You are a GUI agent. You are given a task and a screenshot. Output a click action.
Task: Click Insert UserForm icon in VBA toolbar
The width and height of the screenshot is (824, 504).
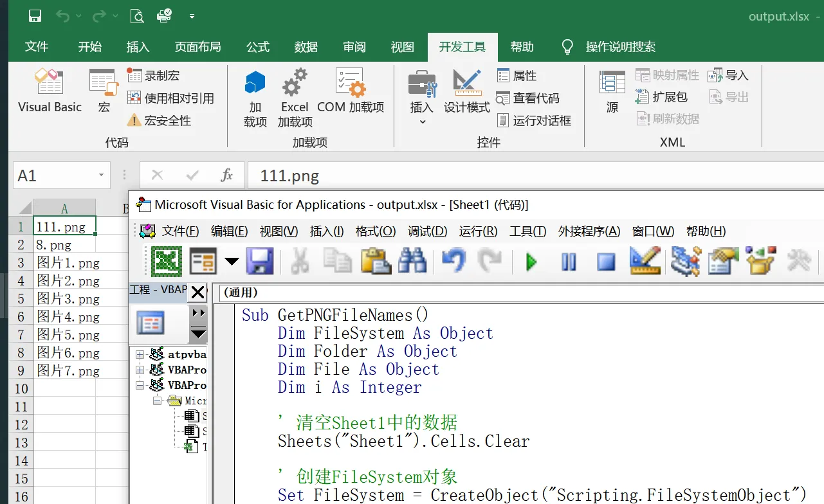click(x=203, y=262)
